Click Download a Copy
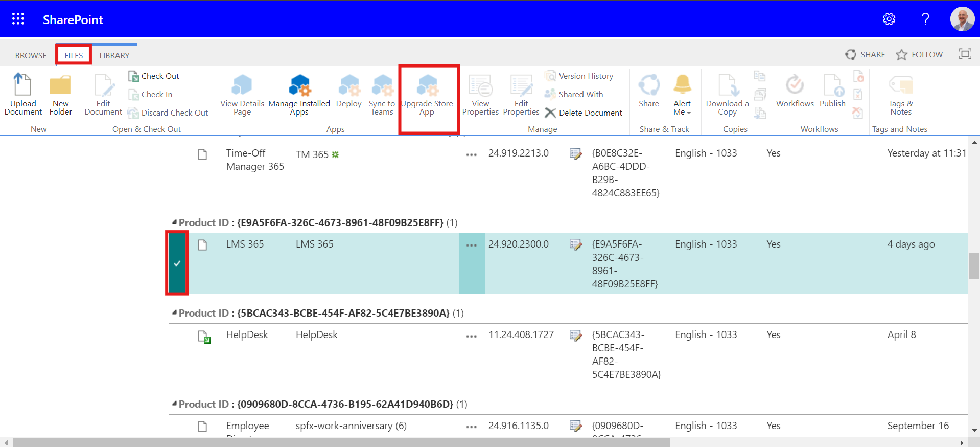Screen dimensions: 980x447 click(x=728, y=94)
